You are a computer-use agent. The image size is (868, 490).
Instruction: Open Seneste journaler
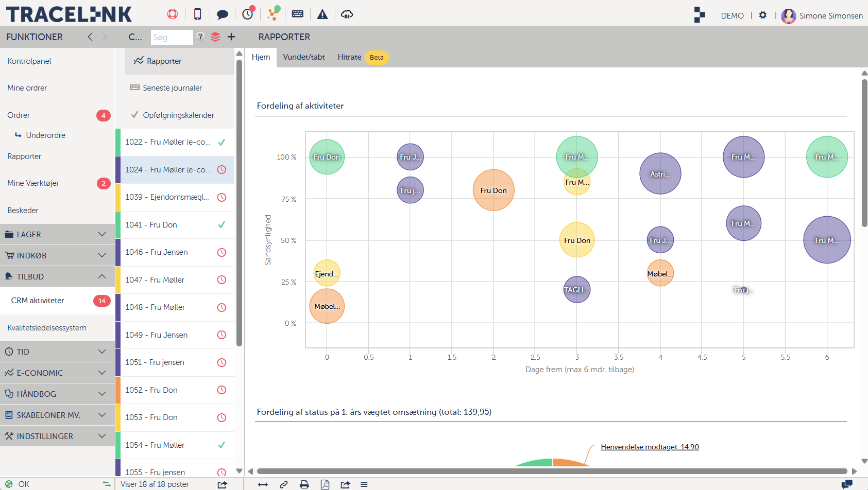[172, 88]
